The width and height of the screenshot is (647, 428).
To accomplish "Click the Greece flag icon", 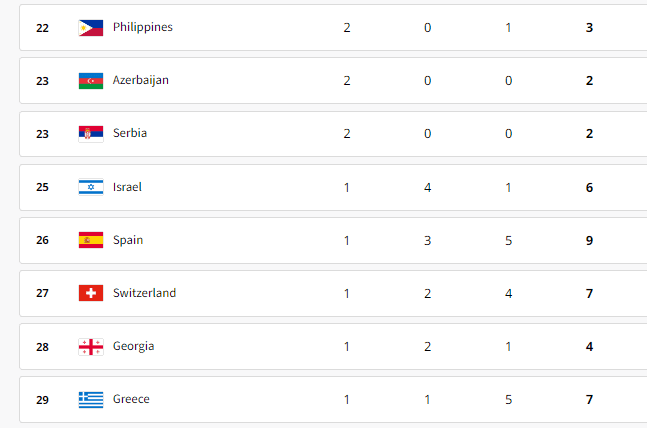I will (91, 400).
